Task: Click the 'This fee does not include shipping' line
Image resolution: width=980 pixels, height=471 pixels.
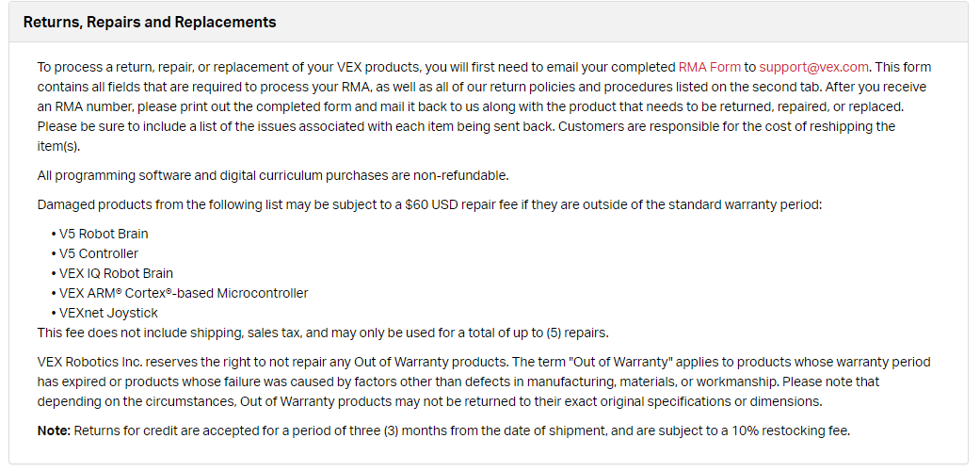Action: click(323, 333)
